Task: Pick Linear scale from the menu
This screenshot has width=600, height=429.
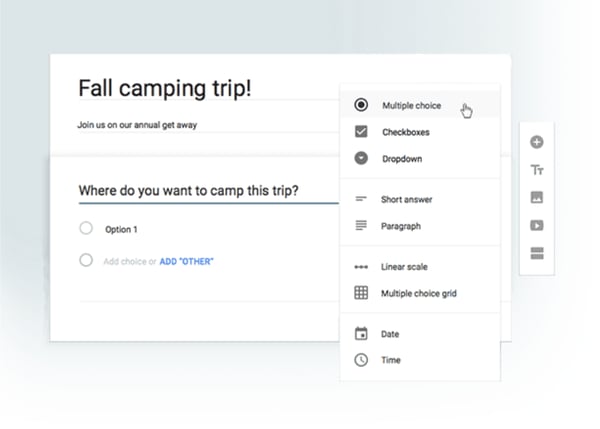Action: [406, 267]
